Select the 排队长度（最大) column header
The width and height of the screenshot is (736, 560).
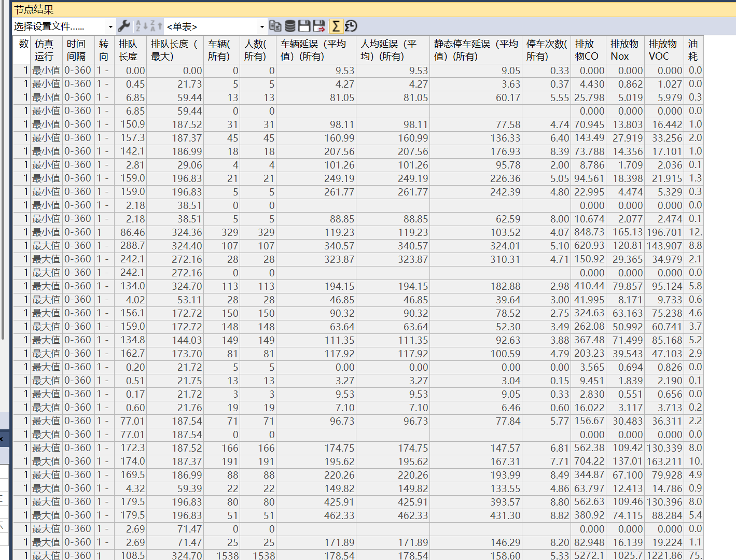point(175,50)
